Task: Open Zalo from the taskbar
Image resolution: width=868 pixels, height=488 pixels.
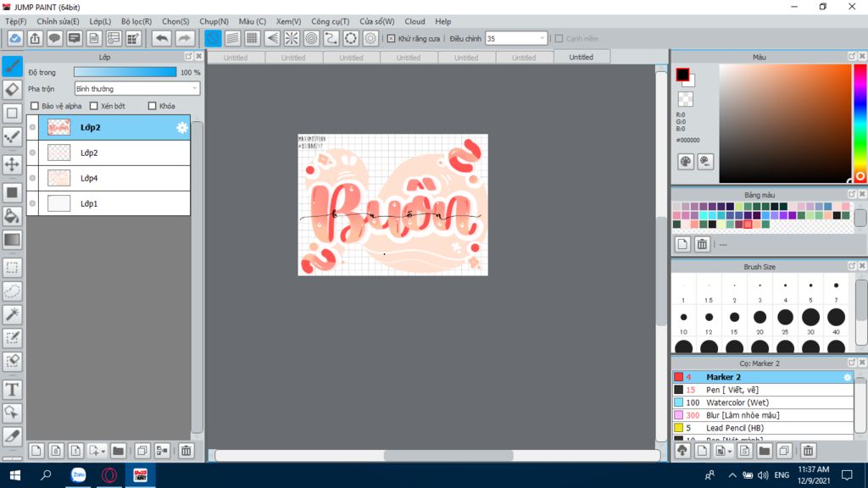Action: coord(79,475)
